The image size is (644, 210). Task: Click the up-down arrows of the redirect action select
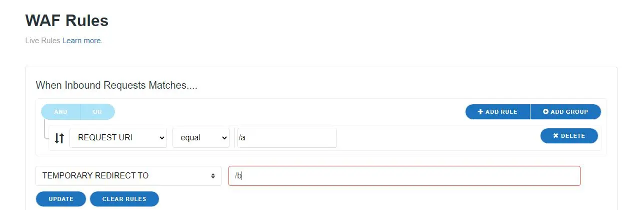213,176
